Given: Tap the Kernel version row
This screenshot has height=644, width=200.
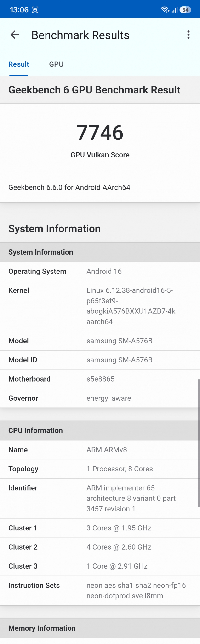Looking at the screenshot, I should 100,306.
